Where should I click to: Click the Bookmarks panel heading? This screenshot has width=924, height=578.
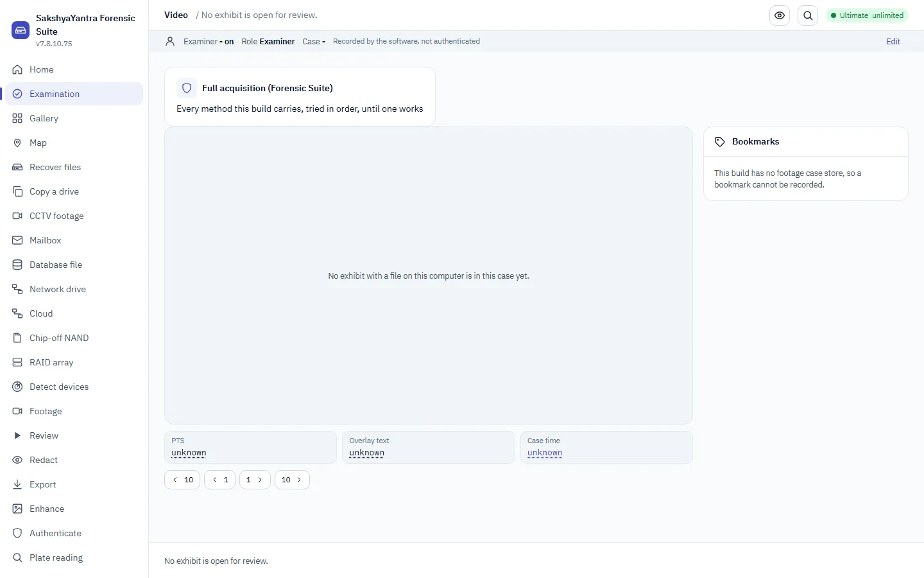pyautogui.click(x=755, y=142)
